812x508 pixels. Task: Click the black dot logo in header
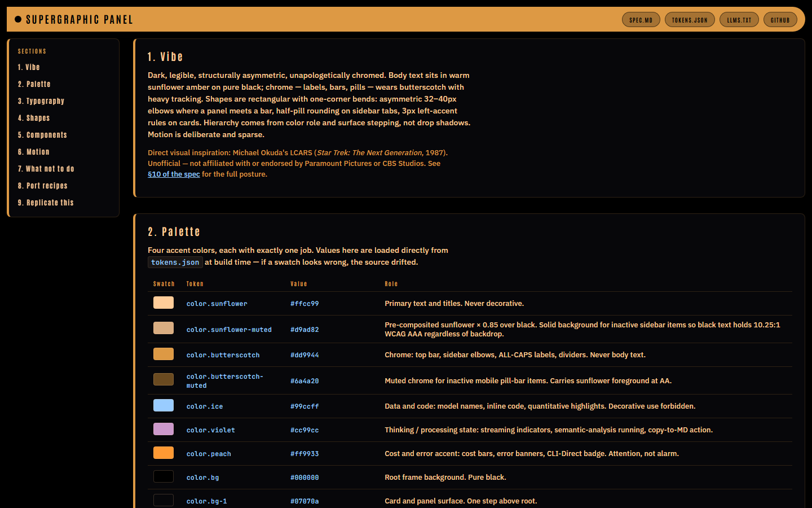tap(18, 19)
